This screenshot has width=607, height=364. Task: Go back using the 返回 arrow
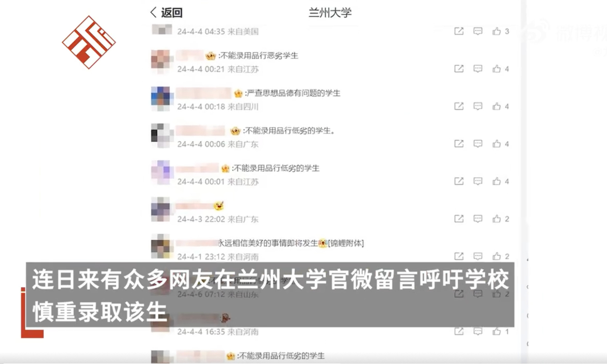[166, 13]
